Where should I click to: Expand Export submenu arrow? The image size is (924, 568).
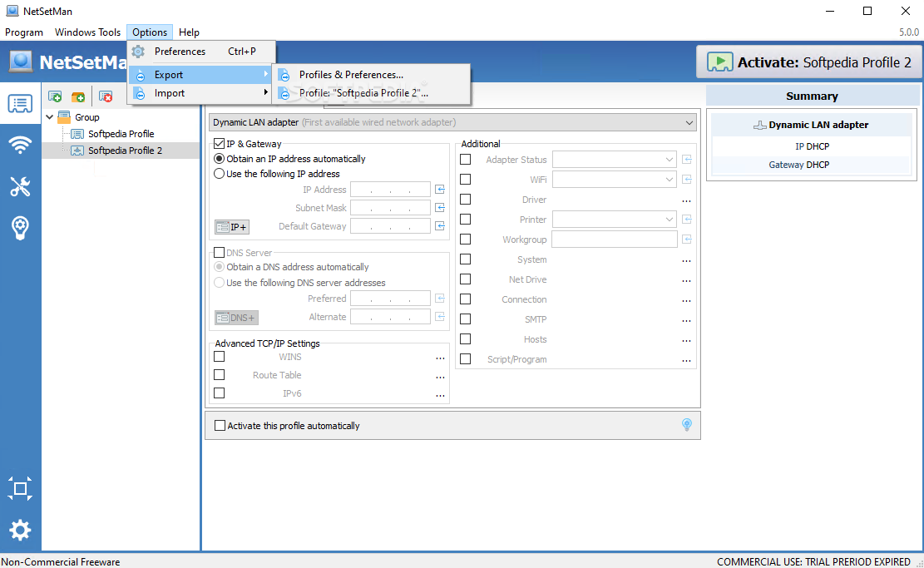point(266,74)
